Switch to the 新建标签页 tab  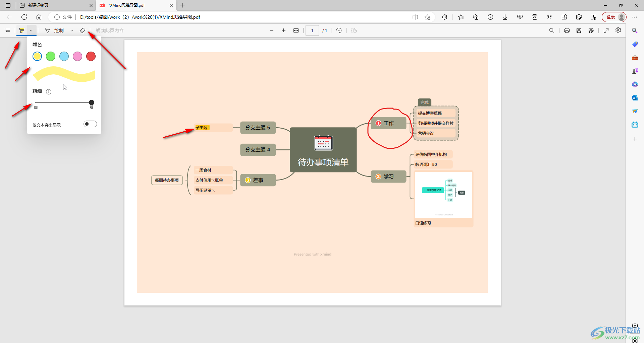pyautogui.click(x=54, y=5)
